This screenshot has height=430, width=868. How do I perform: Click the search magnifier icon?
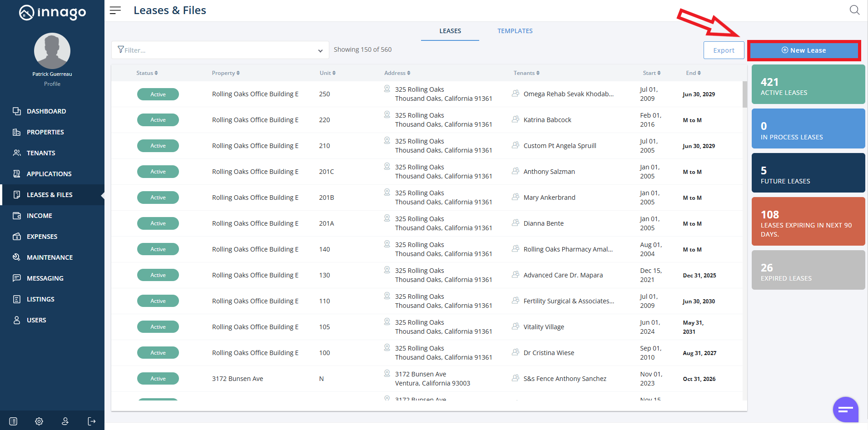[854, 10]
